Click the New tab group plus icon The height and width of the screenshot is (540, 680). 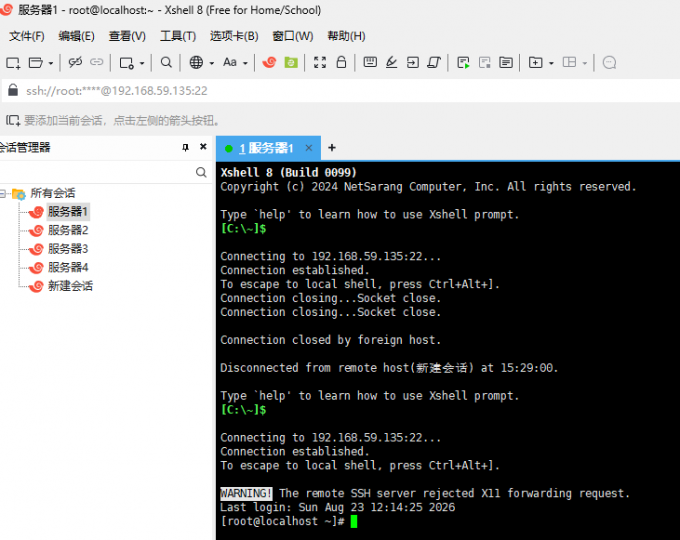pyautogui.click(x=536, y=63)
